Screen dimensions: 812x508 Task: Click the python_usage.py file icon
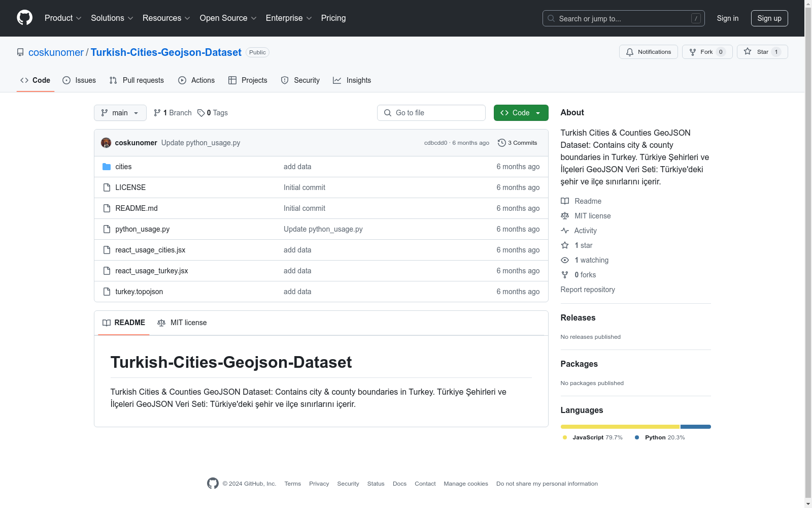107,229
